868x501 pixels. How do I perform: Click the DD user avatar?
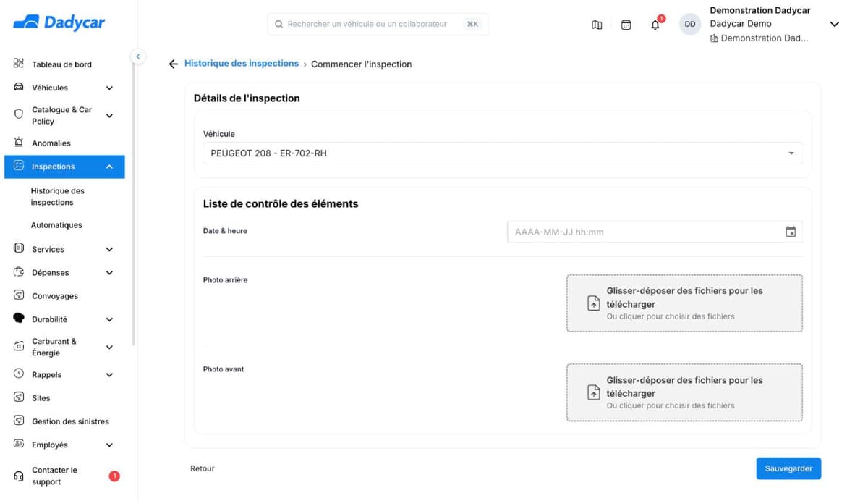click(x=690, y=25)
